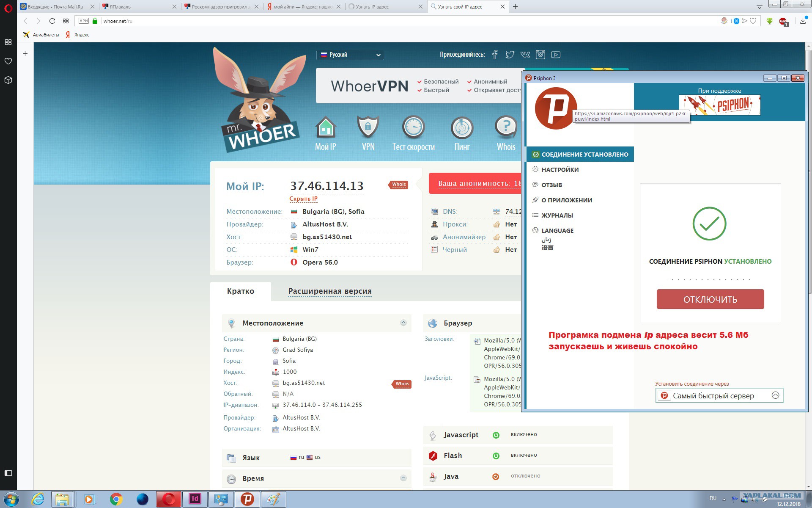
Task: Open the Twitter social icon
Action: tap(510, 55)
